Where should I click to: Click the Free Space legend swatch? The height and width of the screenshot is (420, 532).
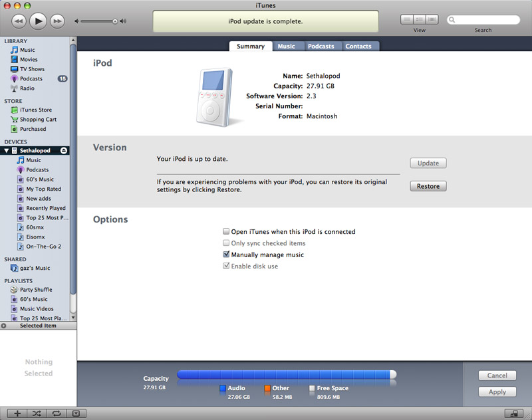click(312, 388)
